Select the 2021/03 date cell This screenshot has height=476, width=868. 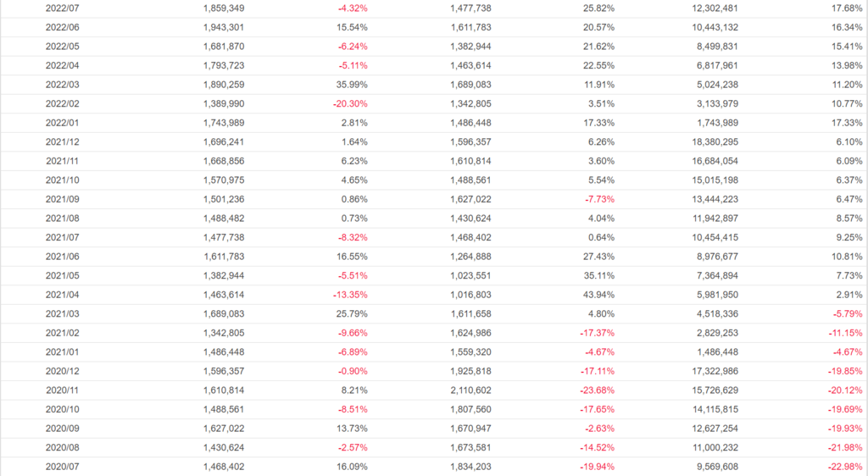click(x=62, y=313)
